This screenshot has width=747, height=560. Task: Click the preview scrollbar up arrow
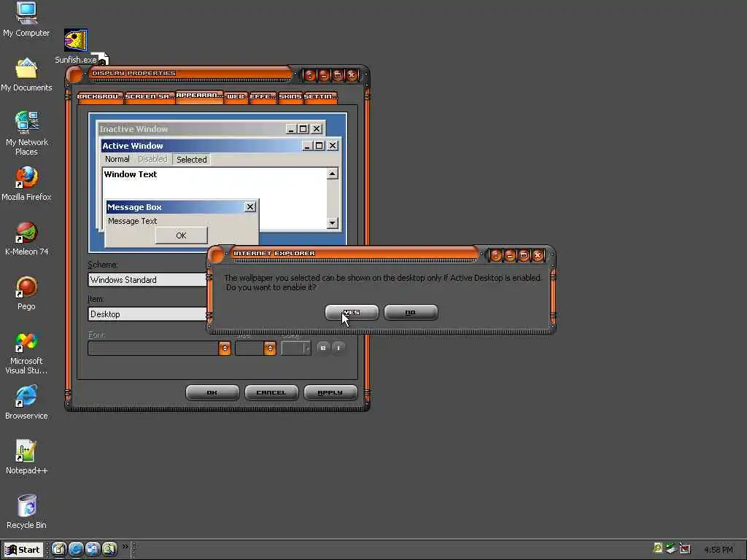(x=333, y=174)
